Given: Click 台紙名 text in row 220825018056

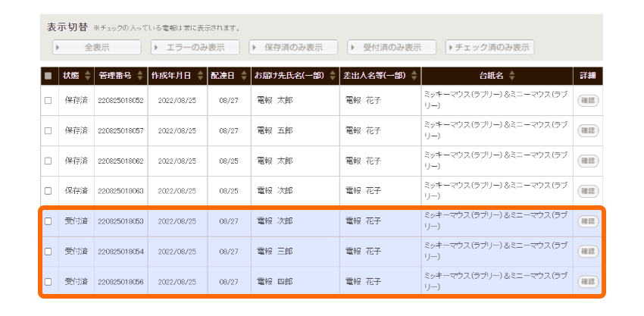Looking at the screenshot, I should click(496, 281).
